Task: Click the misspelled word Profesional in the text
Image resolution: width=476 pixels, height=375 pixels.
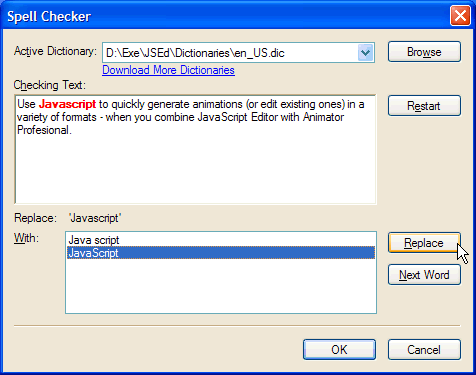Action: point(44,130)
